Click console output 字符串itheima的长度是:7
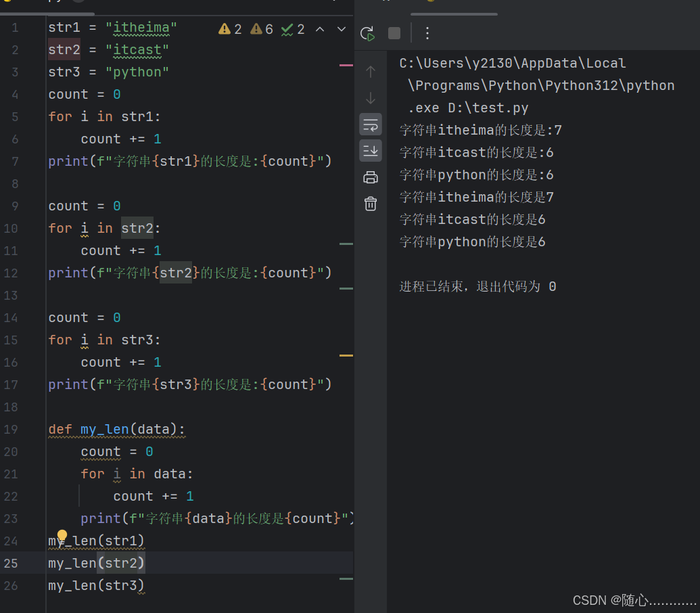Viewport: 700px width, 613px height. [x=481, y=131]
